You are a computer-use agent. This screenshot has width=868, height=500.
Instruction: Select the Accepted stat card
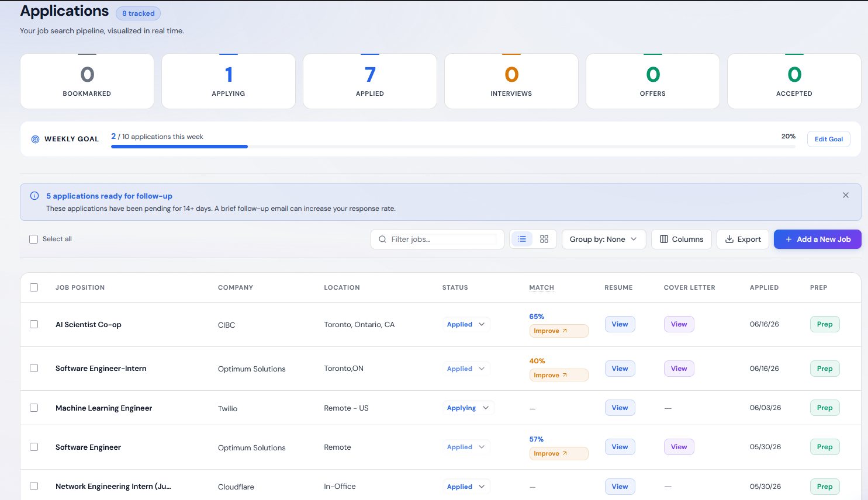pyautogui.click(x=794, y=81)
